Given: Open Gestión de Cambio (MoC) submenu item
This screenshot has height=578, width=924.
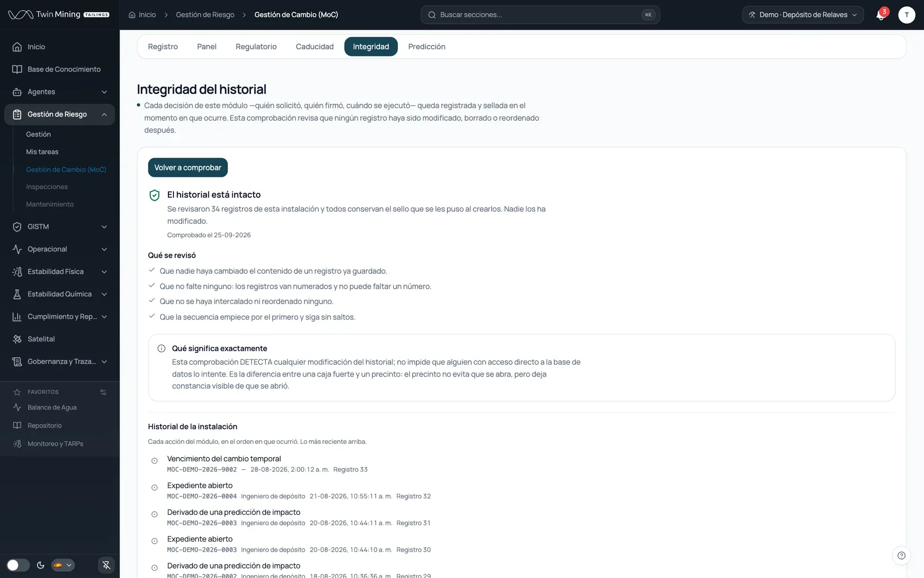Looking at the screenshot, I should coord(66,170).
